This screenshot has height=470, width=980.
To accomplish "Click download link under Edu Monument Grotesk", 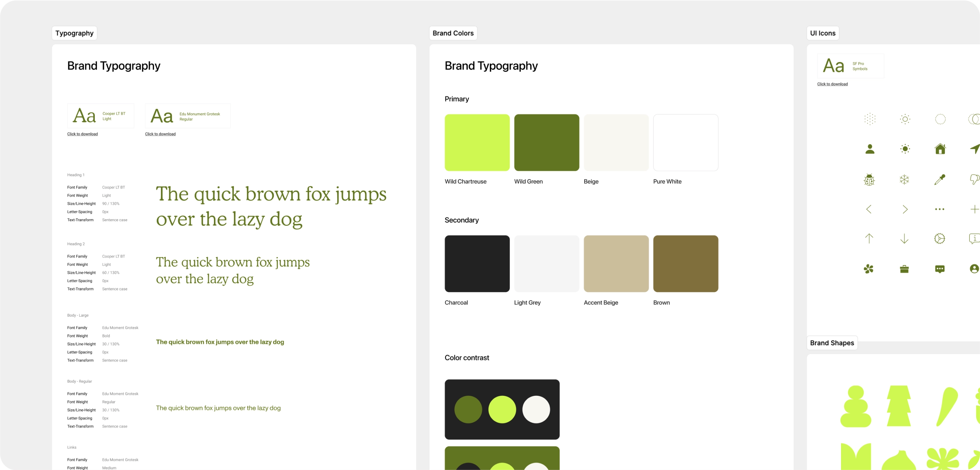I will [x=160, y=134].
